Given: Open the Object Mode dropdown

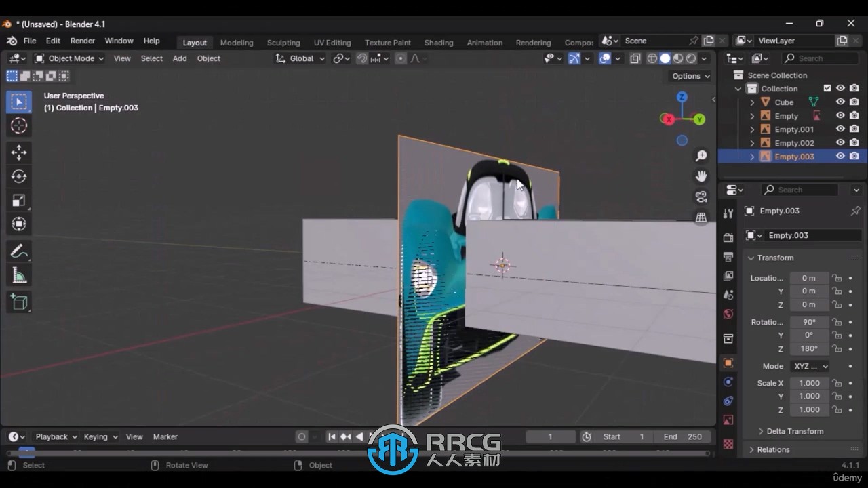Looking at the screenshot, I should point(69,58).
